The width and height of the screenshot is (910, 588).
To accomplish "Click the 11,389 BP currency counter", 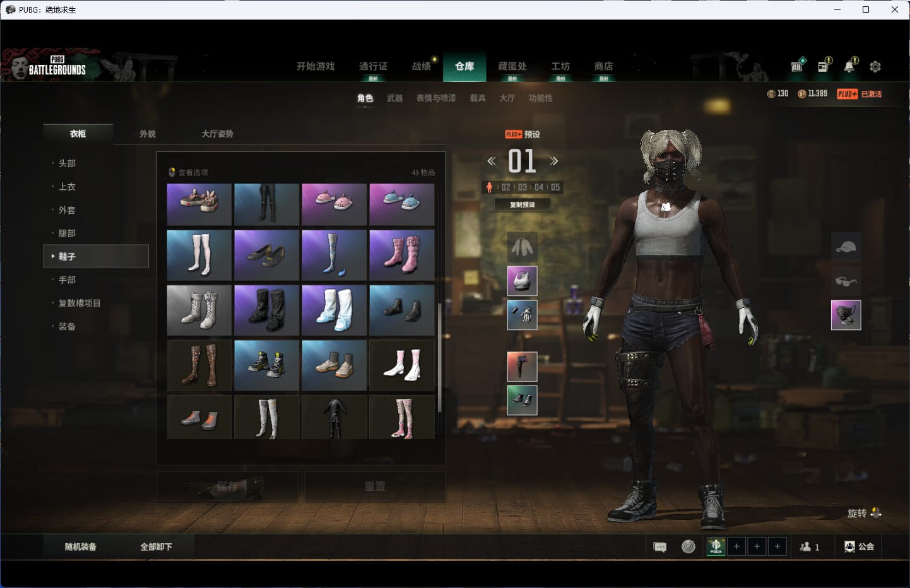I will coord(813,93).
